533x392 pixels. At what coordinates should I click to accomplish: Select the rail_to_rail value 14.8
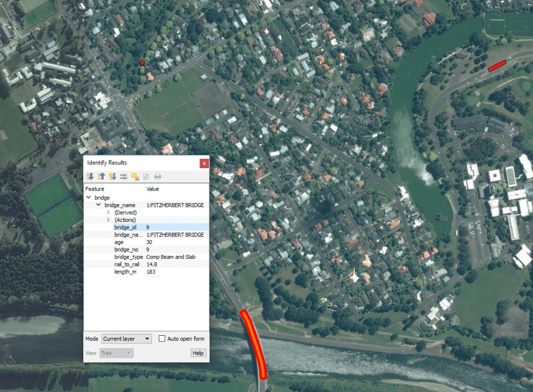tap(151, 264)
